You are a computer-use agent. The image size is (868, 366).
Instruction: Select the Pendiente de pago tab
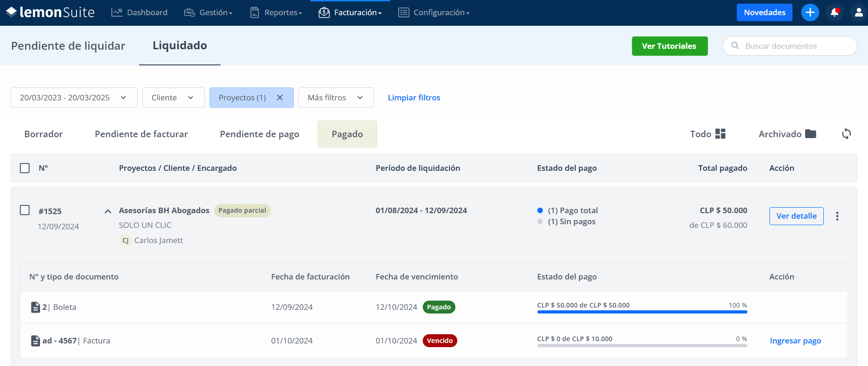click(260, 134)
